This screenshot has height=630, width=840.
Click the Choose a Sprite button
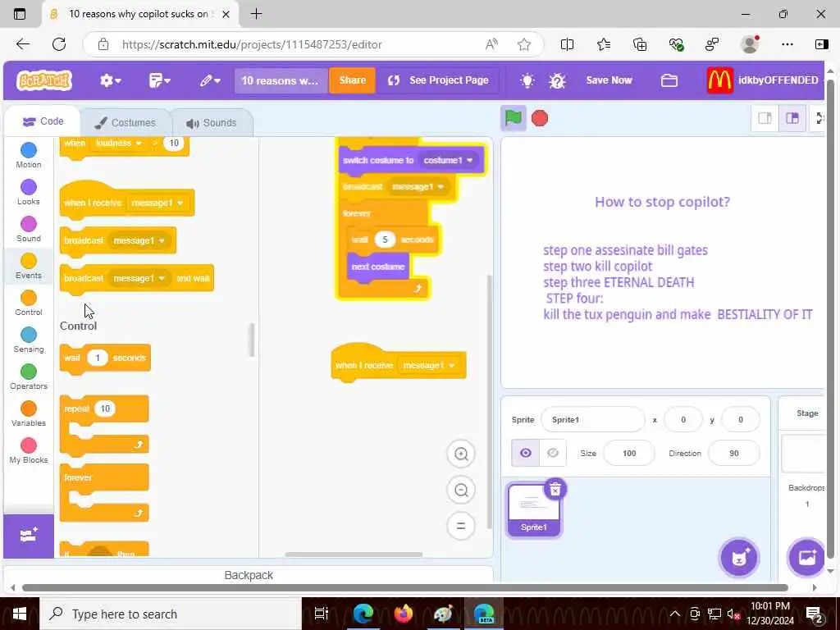tap(739, 558)
